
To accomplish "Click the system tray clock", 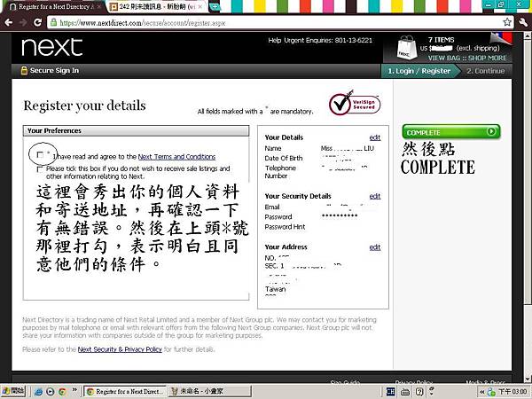I will click(512, 392).
